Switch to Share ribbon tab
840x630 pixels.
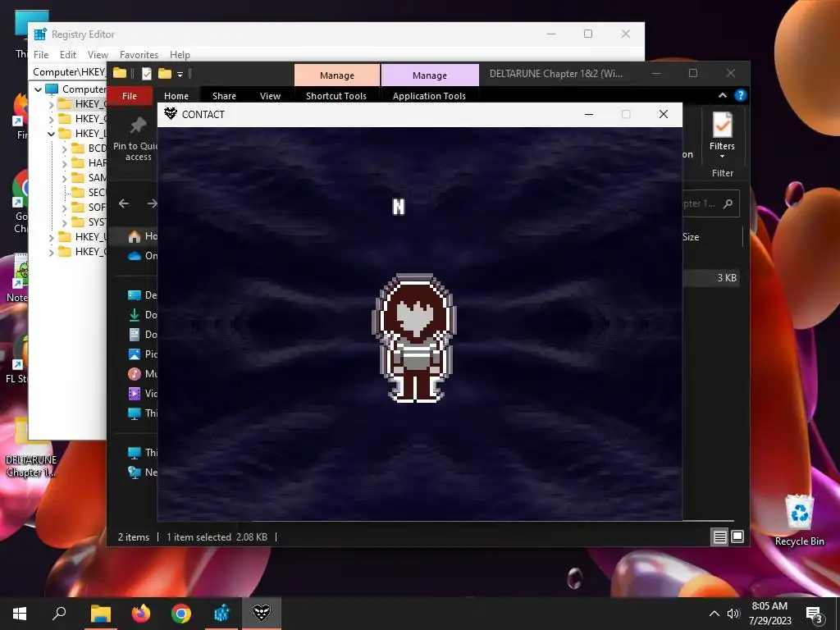point(224,96)
